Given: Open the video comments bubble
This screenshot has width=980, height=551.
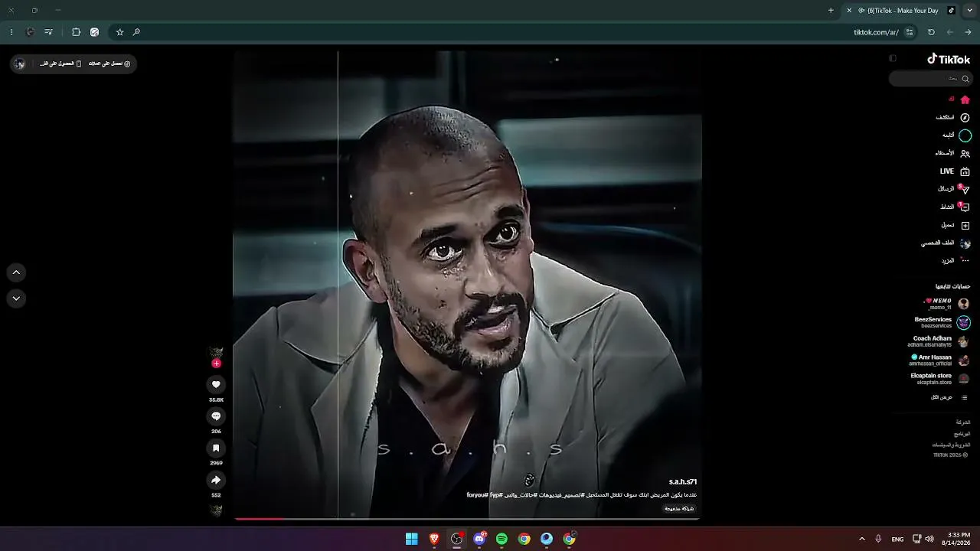Looking at the screenshot, I should (x=216, y=416).
